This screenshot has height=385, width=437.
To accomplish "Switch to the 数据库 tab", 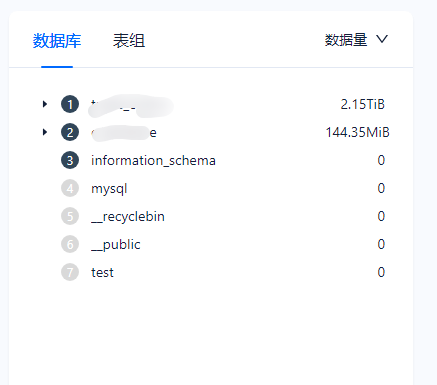I will click(x=57, y=41).
